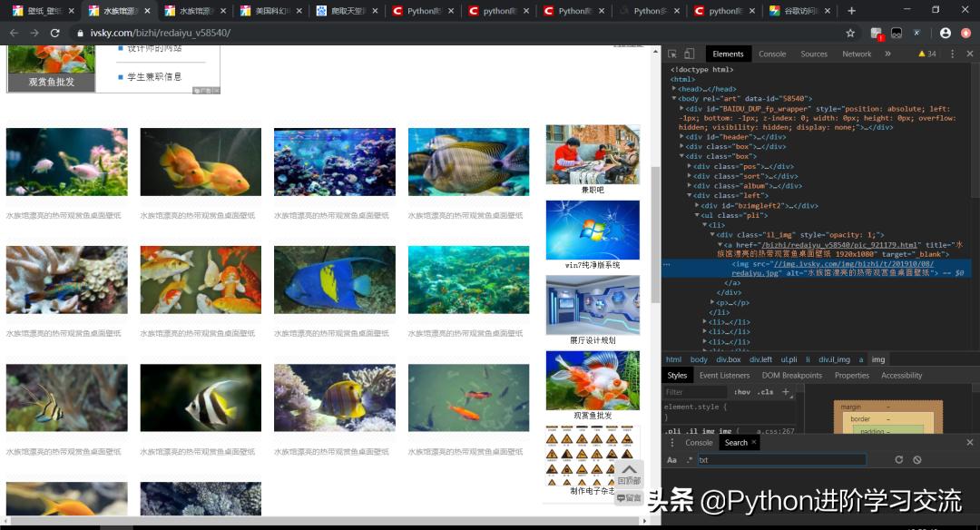This screenshot has height=530, width=980.
Task: Expand the head element node in DOM tree
Action: point(674,89)
